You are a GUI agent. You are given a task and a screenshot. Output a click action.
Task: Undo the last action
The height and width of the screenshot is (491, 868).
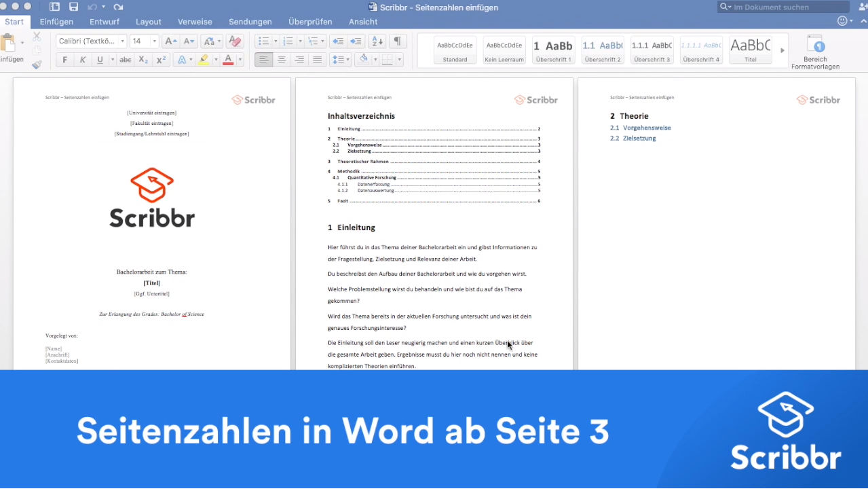point(92,7)
